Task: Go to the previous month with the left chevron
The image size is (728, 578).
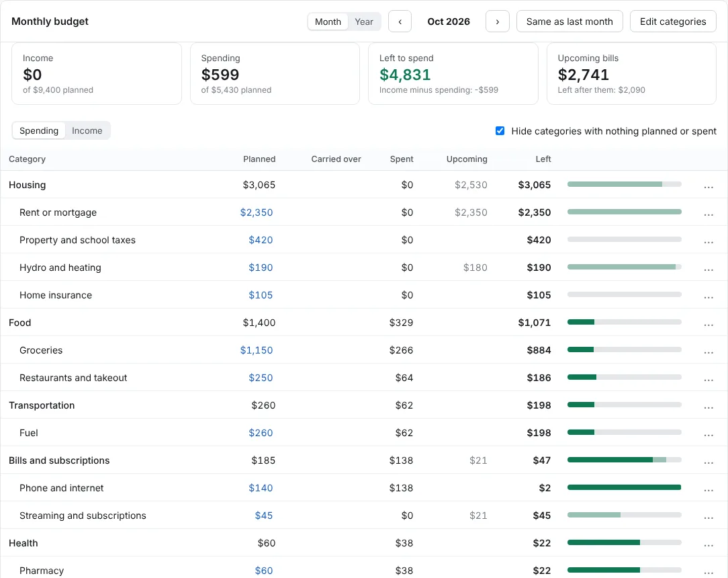Action: pyautogui.click(x=400, y=22)
